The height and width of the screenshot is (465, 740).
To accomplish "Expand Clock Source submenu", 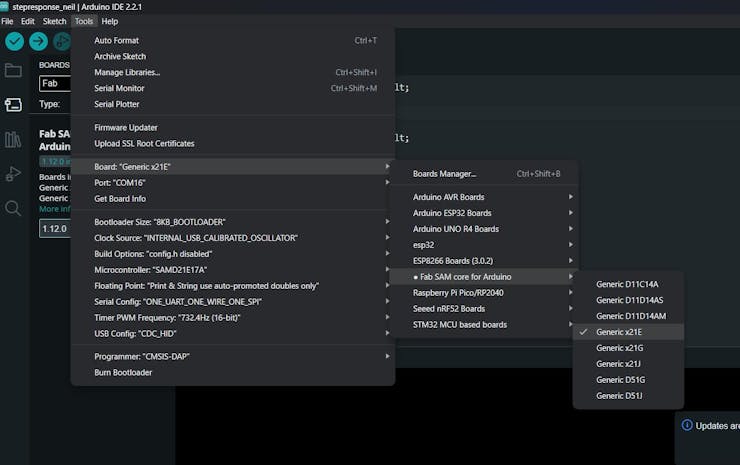I will pos(233,238).
